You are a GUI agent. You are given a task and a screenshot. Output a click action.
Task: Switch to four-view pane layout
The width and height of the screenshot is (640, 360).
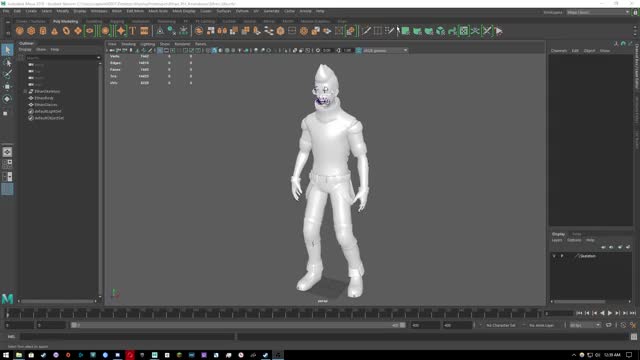[x=7, y=164]
